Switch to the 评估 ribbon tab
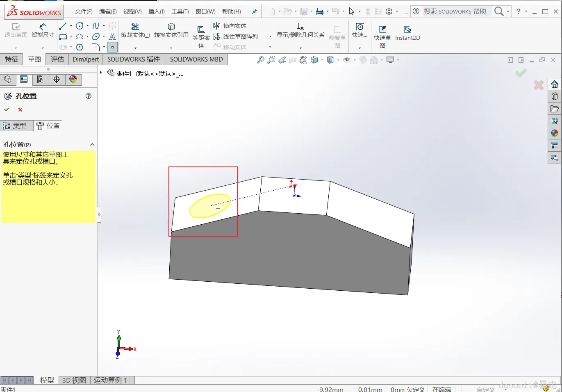This screenshot has height=392, width=562. coord(57,59)
